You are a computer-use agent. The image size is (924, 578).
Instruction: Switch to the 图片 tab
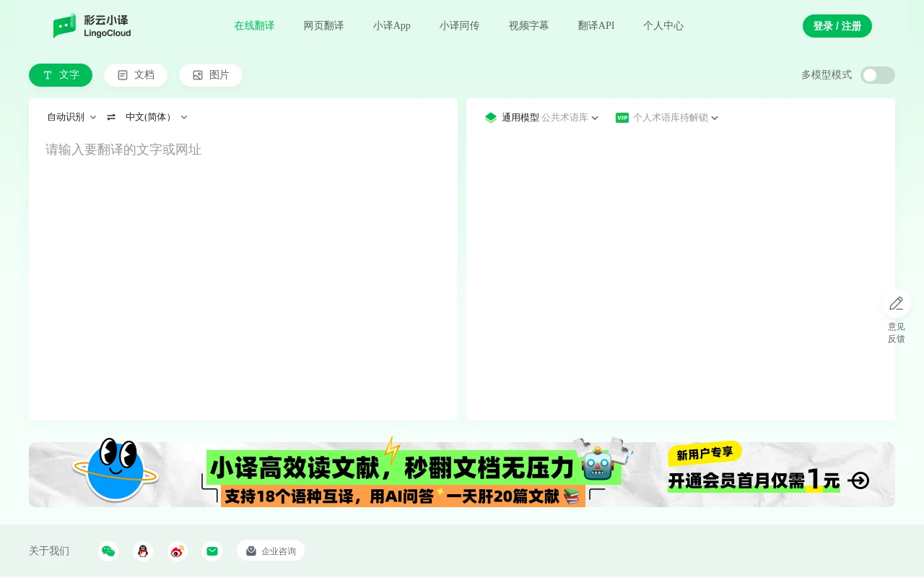point(211,75)
